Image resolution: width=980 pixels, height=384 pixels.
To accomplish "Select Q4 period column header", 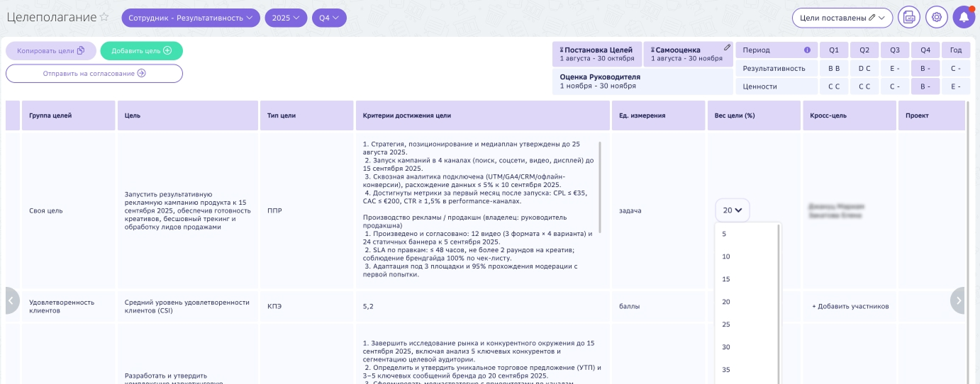I will pos(925,50).
